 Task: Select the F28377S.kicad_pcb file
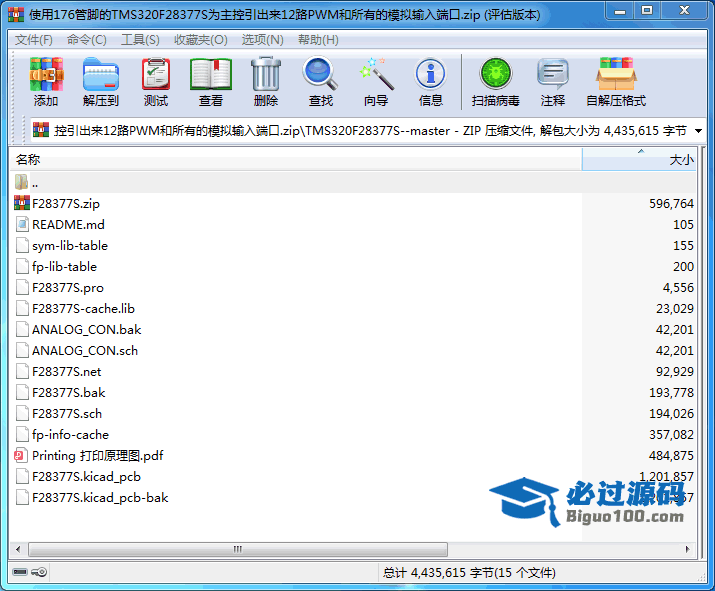[86, 477]
